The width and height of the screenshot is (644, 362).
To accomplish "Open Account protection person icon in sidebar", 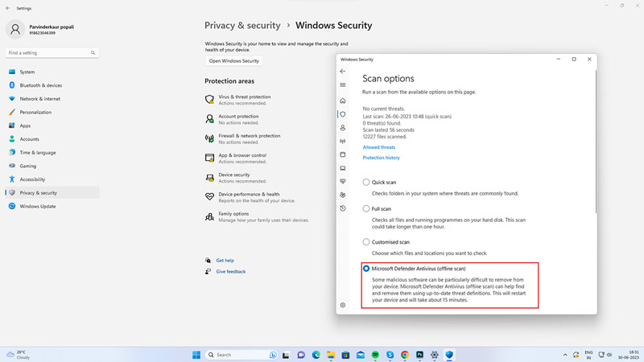I will (x=343, y=128).
